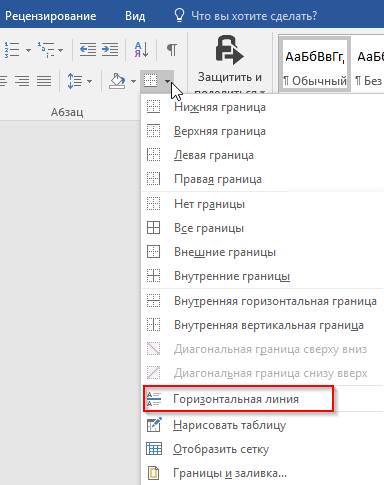Click the line spacing icon
The height and width of the screenshot is (485, 384).
coord(75,81)
